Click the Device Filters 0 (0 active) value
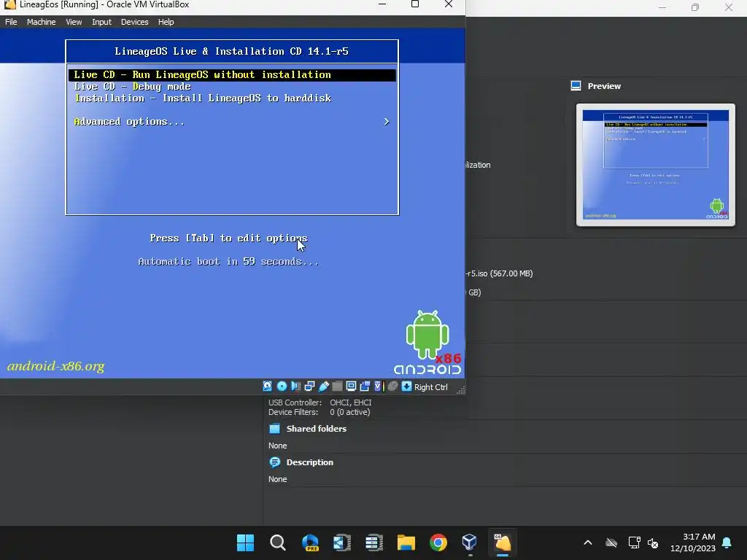Image resolution: width=747 pixels, height=560 pixels. (350, 413)
